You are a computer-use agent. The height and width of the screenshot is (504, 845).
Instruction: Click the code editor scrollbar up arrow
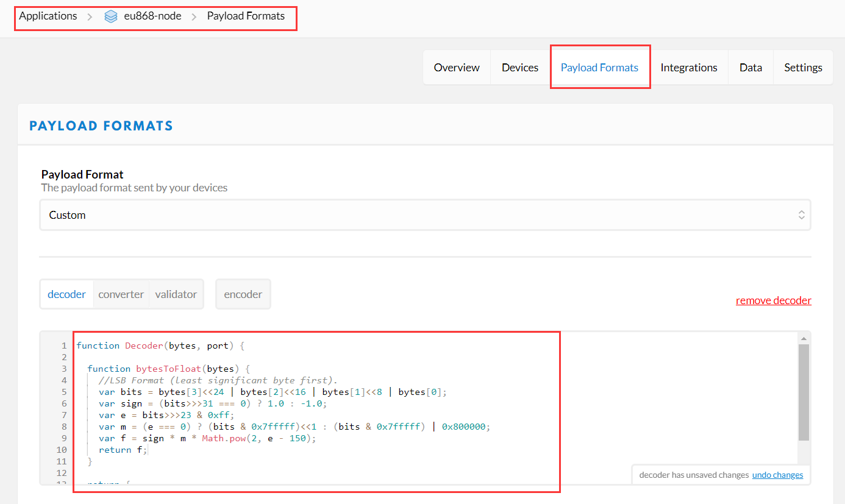pos(804,339)
